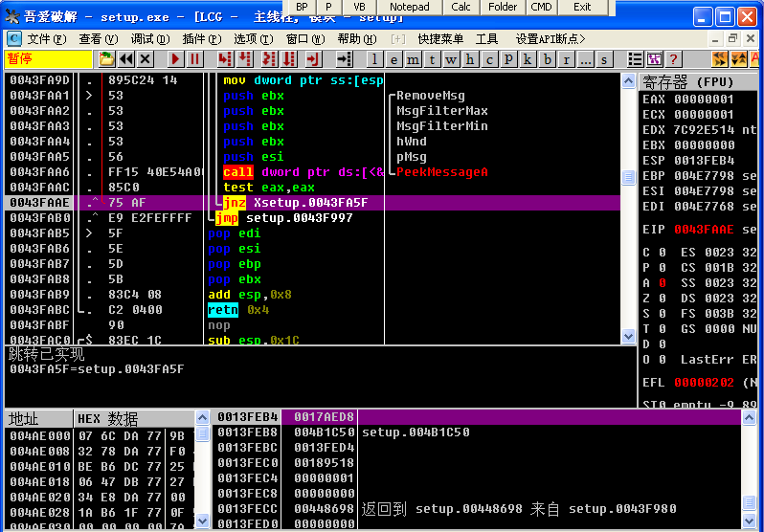Show Handles with the h button
764x532 pixels.
(x=470, y=59)
